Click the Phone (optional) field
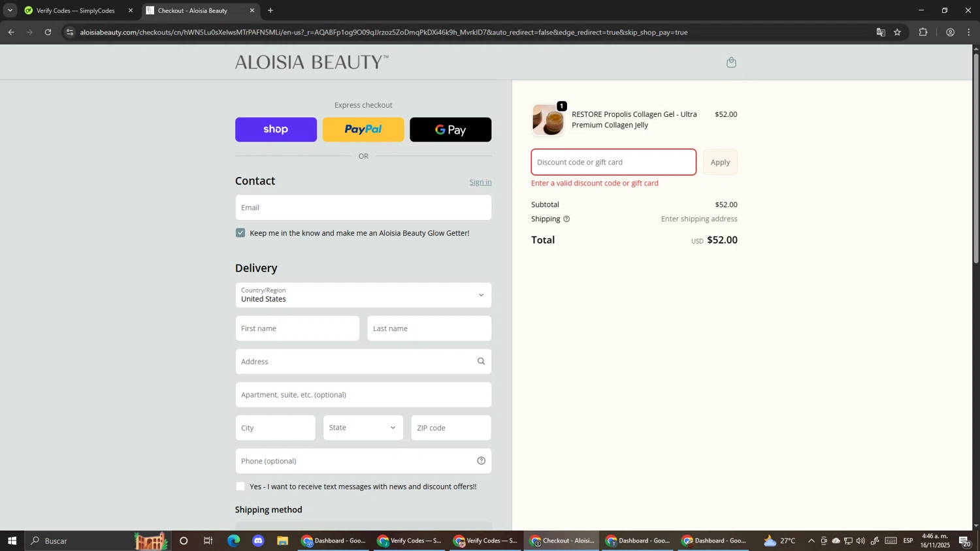Image resolution: width=980 pixels, height=551 pixels. click(363, 461)
